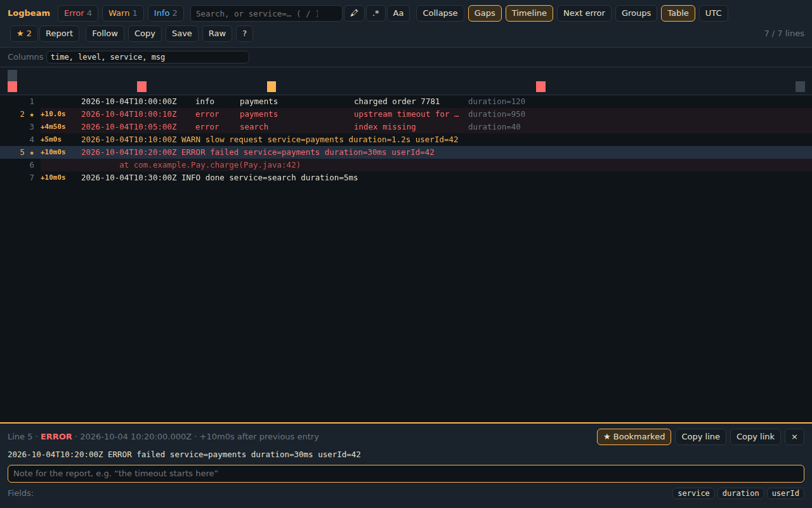This screenshot has width=812, height=508.
Task: Click the duration field chip
Action: pos(740,493)
